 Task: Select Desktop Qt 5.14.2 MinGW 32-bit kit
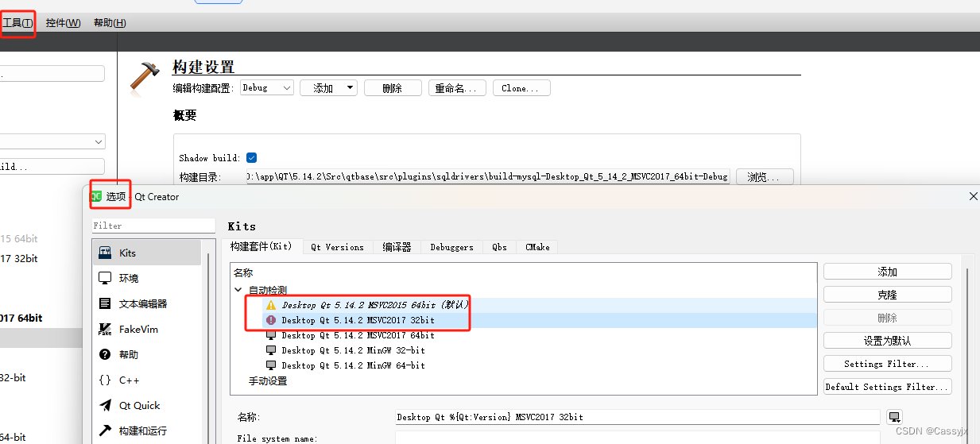pos(353,350)
